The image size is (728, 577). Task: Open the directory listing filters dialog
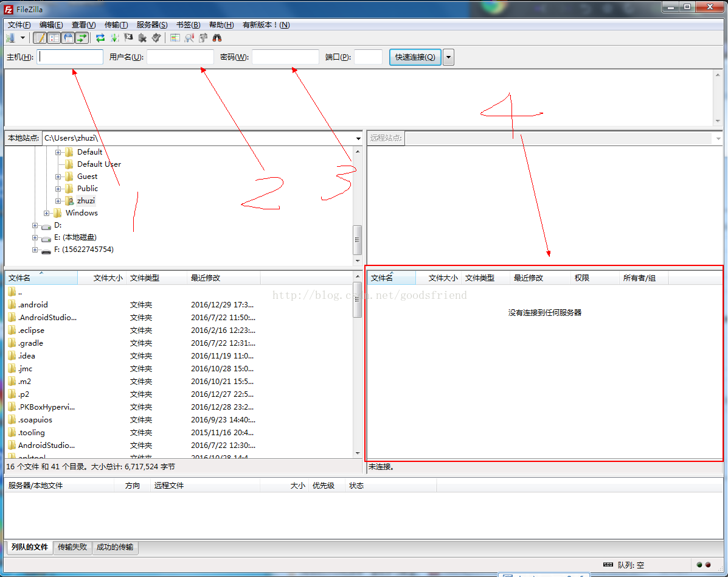coord(175,38)
